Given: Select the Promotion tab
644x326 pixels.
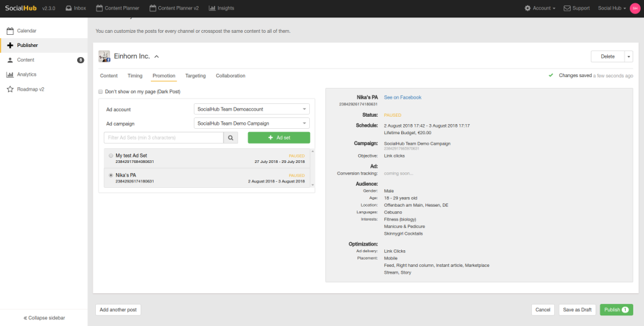Looking at the screenshot, I should [164, 76].
